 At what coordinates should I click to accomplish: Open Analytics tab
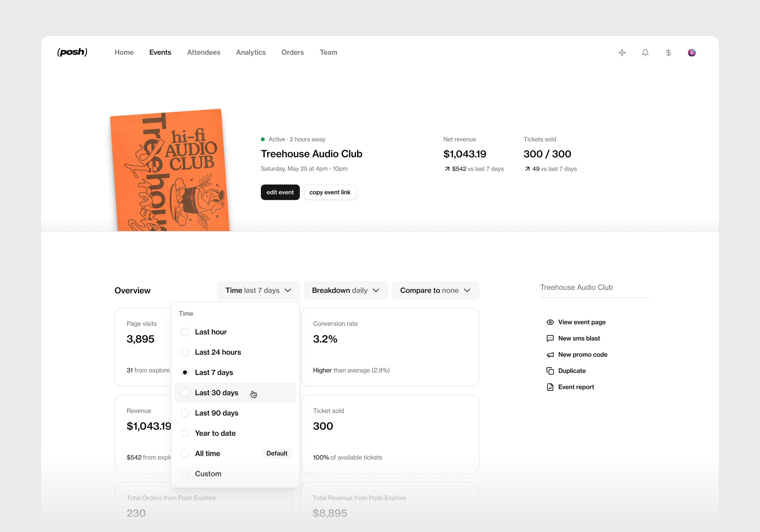pos(251,52)
